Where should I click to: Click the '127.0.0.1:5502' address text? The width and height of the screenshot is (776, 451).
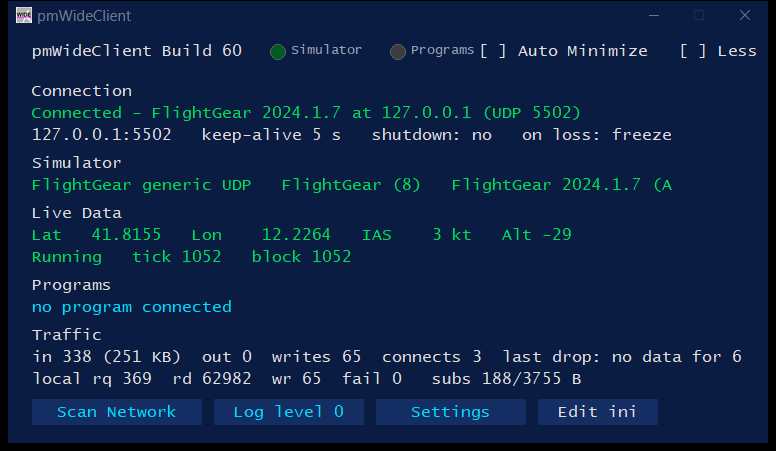[x=101, y=135]
